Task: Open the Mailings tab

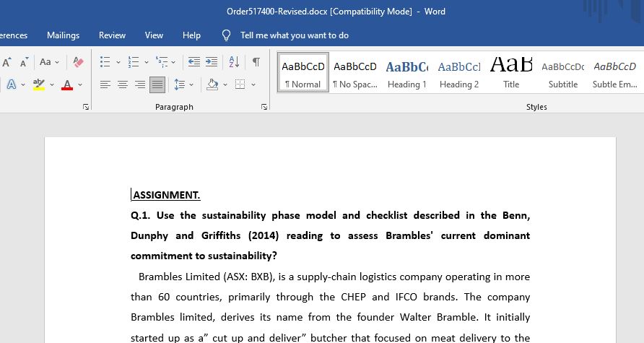Action: (64, 35)
